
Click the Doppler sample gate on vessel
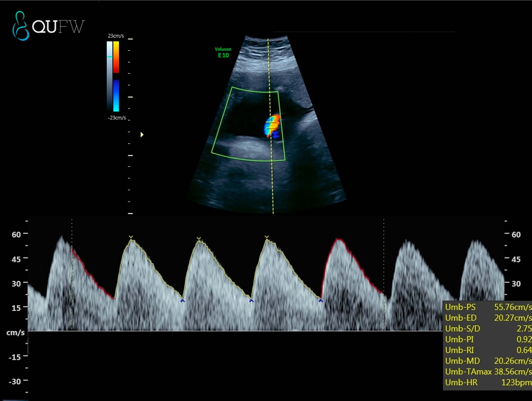pyautogui.click(x=271, y=126)
